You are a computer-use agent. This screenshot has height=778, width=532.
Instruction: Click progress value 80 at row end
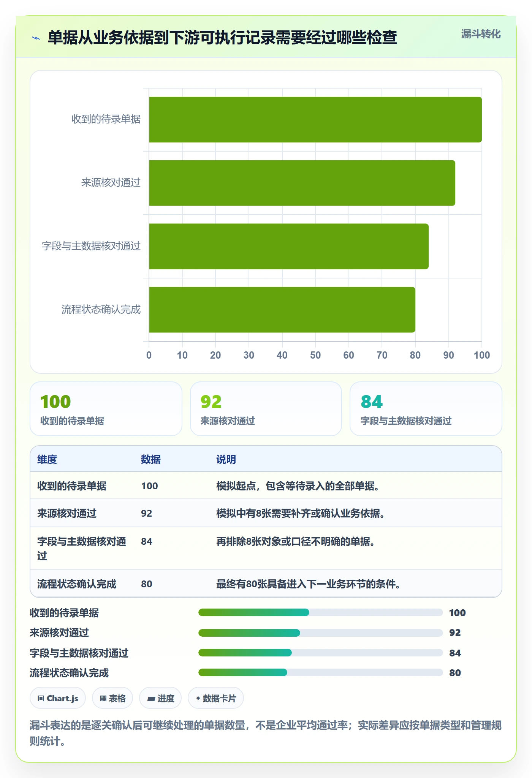[455, 673]
